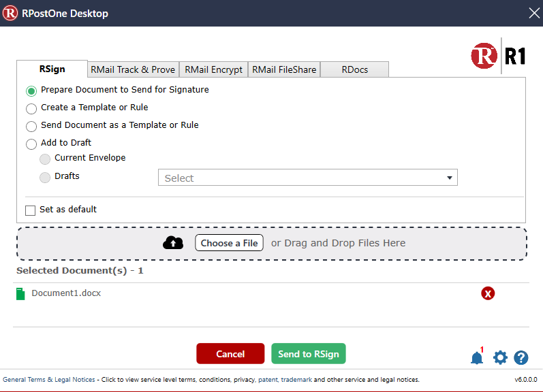This screenshot has width=543, height=392.
Task: Open notifications bell icon
Action: (x=477, y=357)
